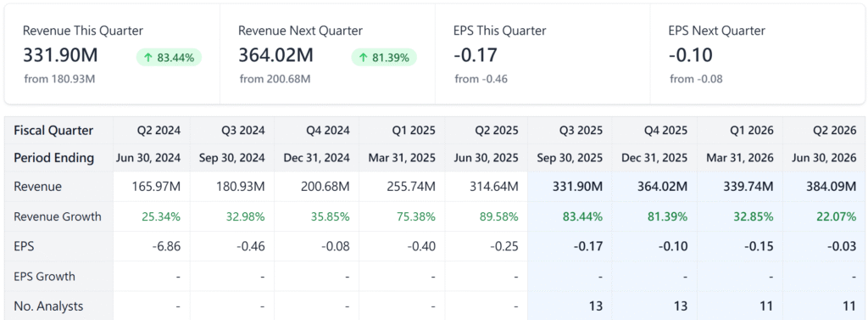The image size is (868, 320).
Task: Select the Revenue Next Quarter card
Action: (328, 53)
